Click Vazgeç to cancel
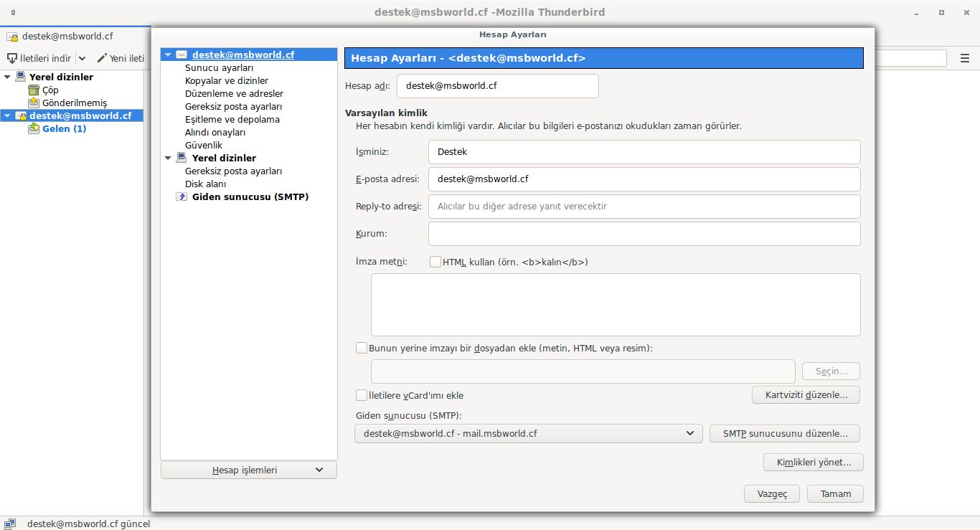The image size is (980, 530). [x=772, y=493]
